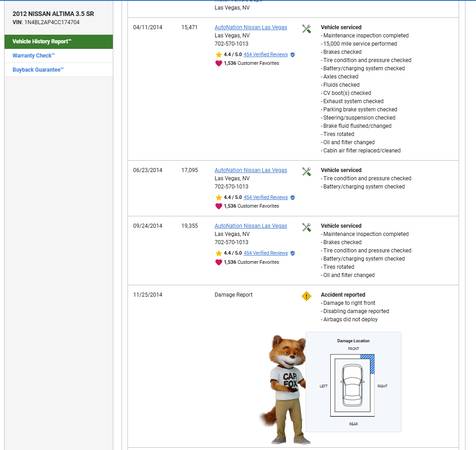476x450 pixels.
Task: Click the Car Fox mascot image
Action: click(285, 389)
